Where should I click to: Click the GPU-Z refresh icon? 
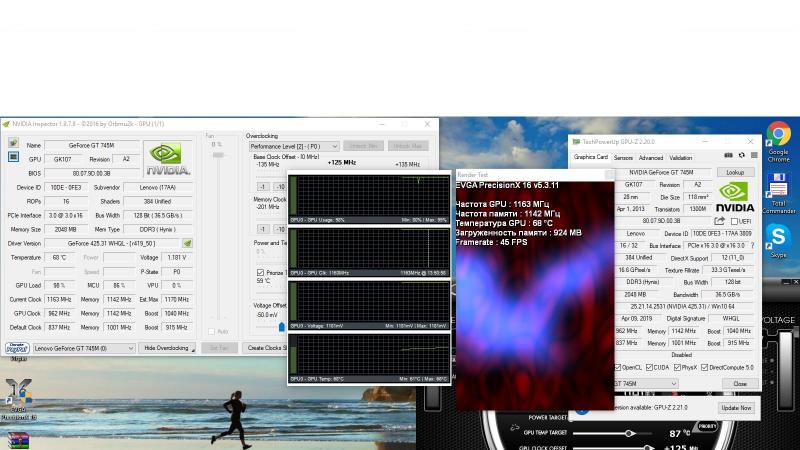[x=741, y=156]
